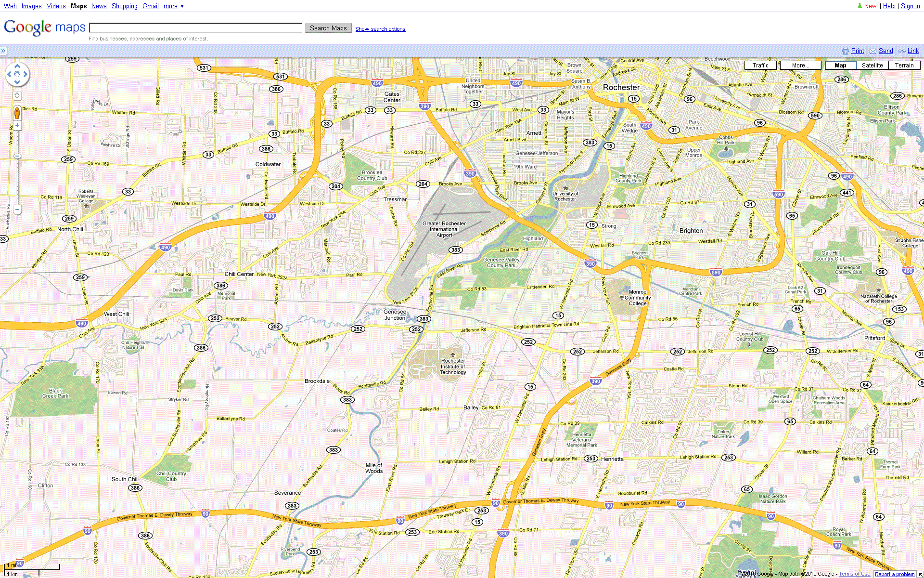Screen dimensions: 924x578
Task: Click the Mile of Woods label
Action: coord(374,468)
